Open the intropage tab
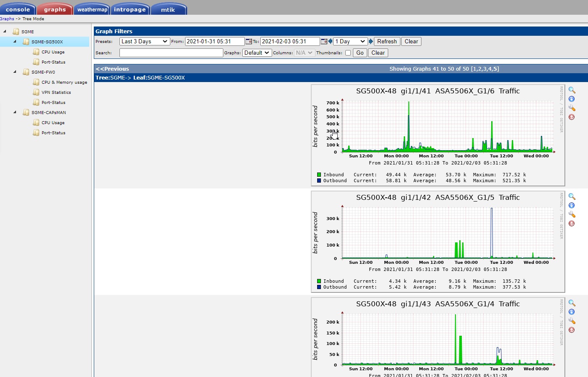 [x=130, y=9]
